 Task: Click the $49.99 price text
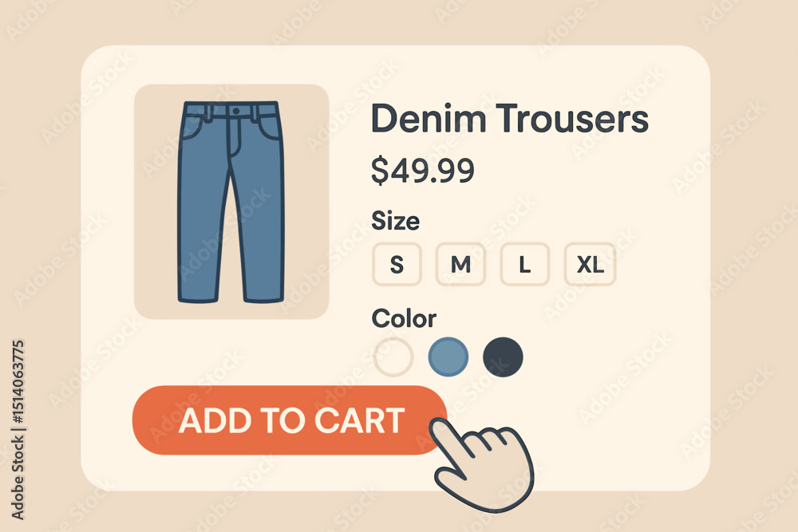click(x=423, y=171)
